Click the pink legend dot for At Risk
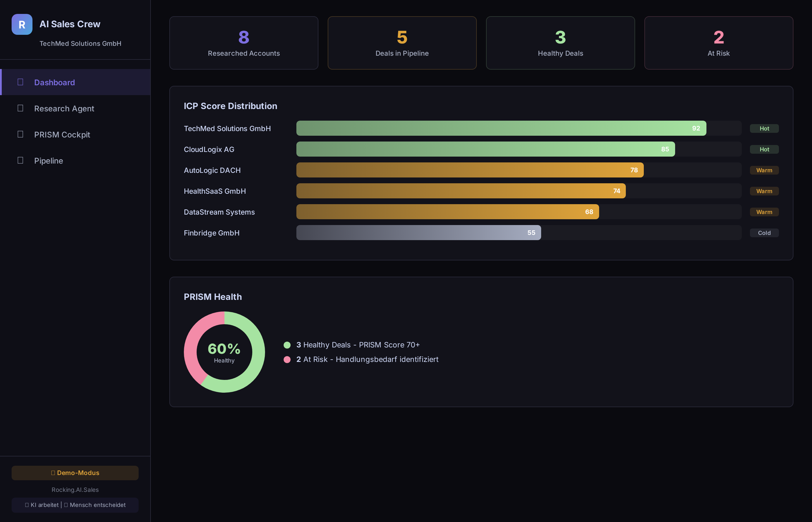The height and width of the screenshot is (522, 812). click(287, 359)
